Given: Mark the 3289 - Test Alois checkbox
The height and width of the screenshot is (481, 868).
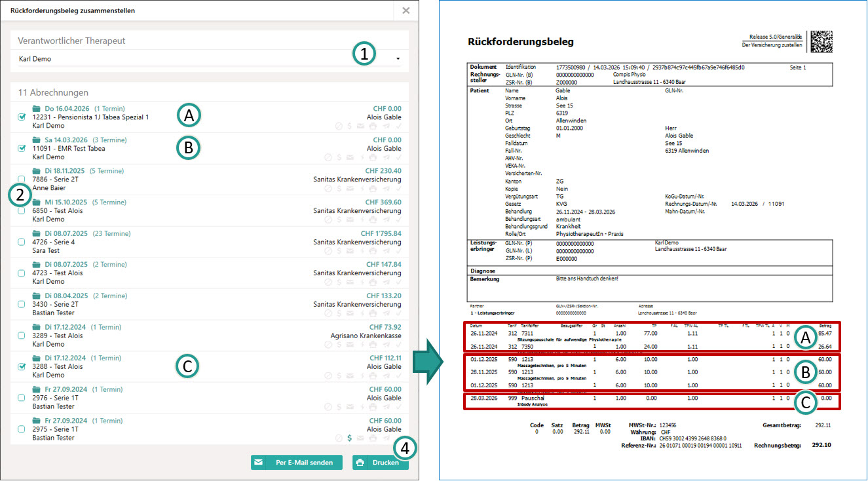Looking at the screenshot, I should pos(22,336).
